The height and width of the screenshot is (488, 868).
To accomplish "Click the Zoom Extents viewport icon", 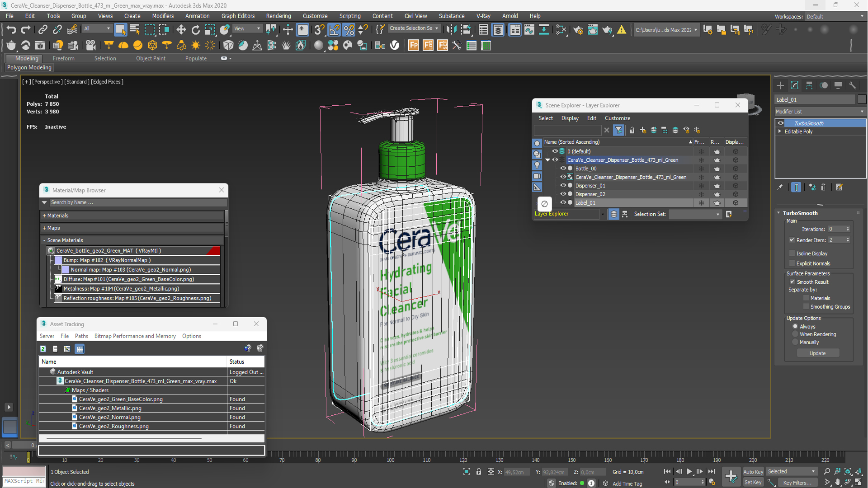I will coord(848,471).
